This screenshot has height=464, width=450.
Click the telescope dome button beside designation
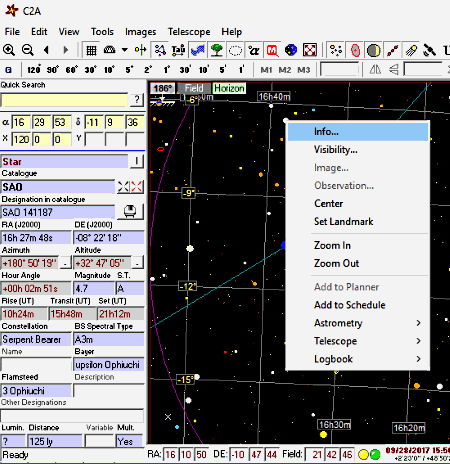coord(130,212)
